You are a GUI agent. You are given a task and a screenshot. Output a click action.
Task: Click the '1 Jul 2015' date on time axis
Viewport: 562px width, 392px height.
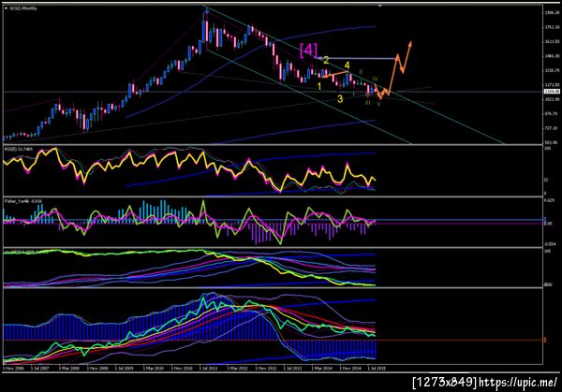point(377,368)
